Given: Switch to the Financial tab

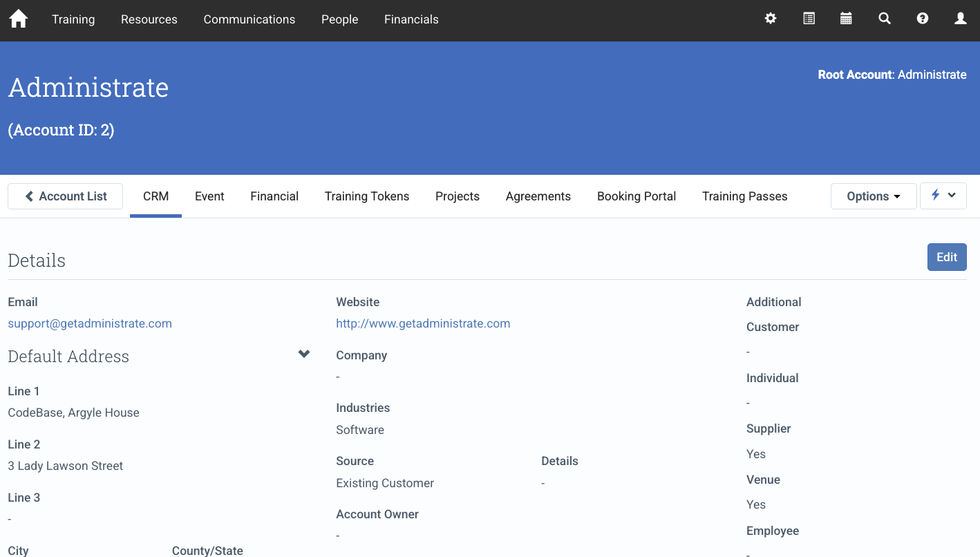Looking at the screenshot, I should click(x=274, y=196).
